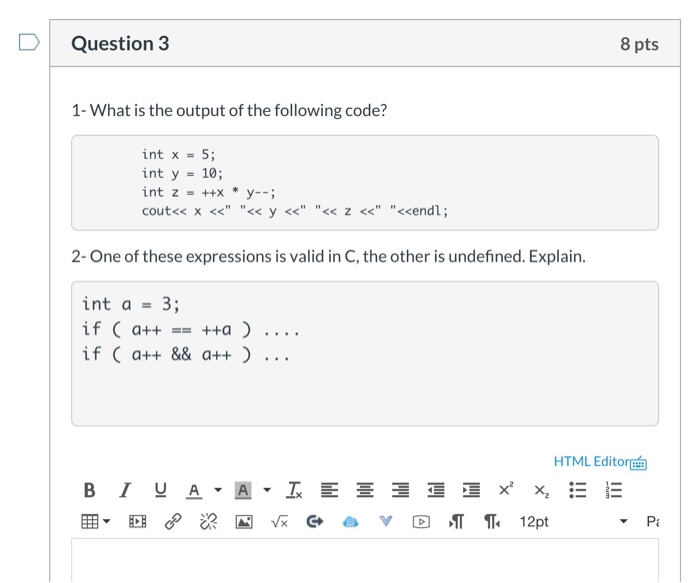Image resolution: width=700 pixels, height=583 pixels.
Task: Click into the answer text area
Action: click(365, 560)
